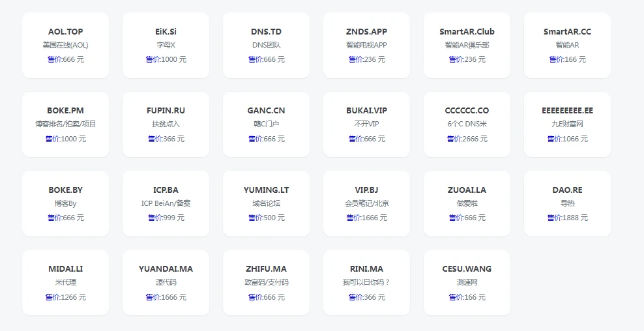Open the GANC.CN domain listing

266,111
